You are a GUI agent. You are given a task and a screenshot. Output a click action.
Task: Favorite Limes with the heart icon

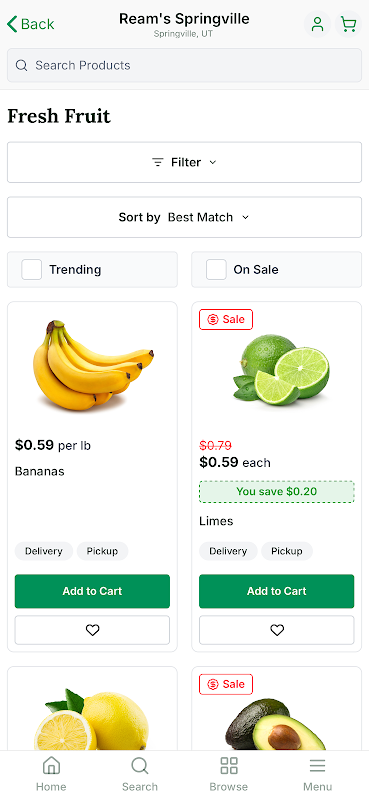click(x=277, y=630)
